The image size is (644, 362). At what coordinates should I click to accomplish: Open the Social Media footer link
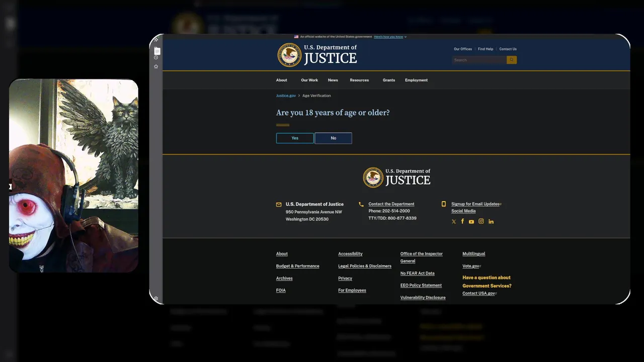coord(463,211)
